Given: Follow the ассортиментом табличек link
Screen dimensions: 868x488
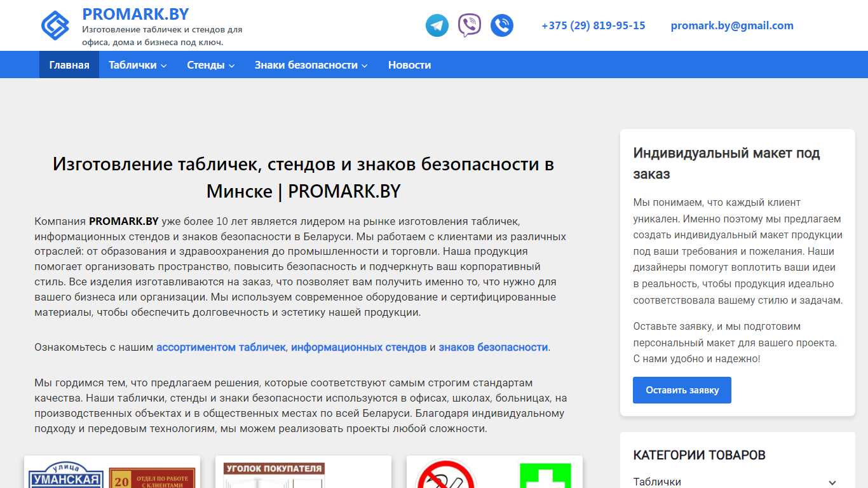Looking at the screenshot, I should [x=221, y=347].
